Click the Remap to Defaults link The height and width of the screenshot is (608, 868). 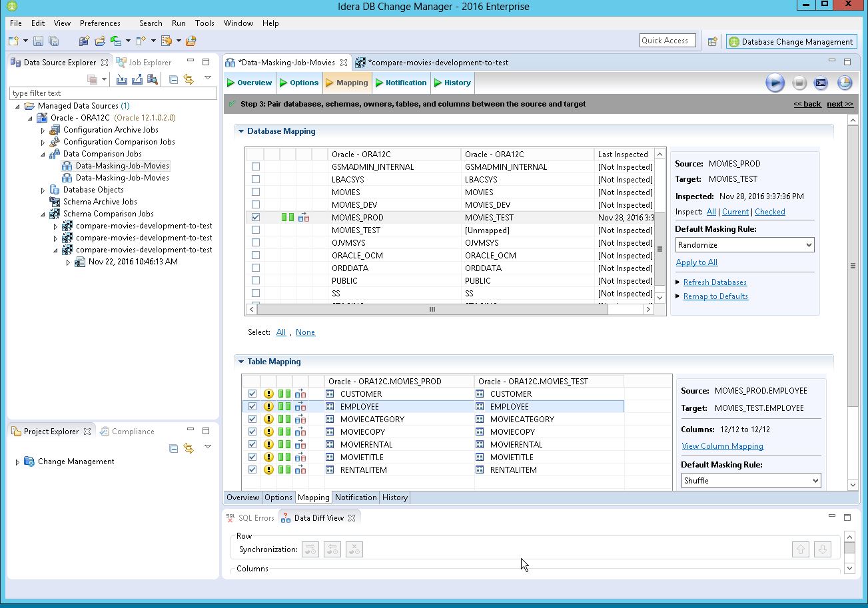[x=715, y=296]
